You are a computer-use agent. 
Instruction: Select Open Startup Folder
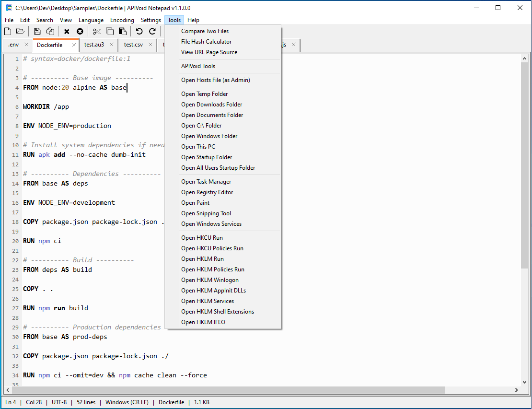point(223,157)
